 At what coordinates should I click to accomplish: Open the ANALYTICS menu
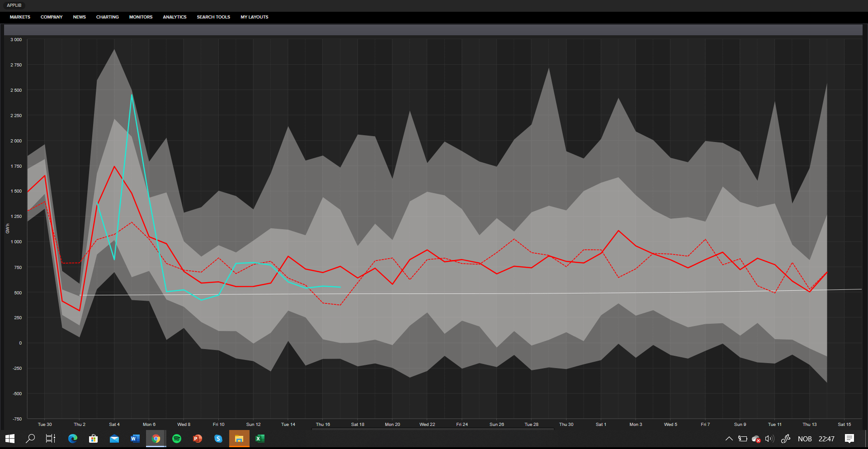175,17
